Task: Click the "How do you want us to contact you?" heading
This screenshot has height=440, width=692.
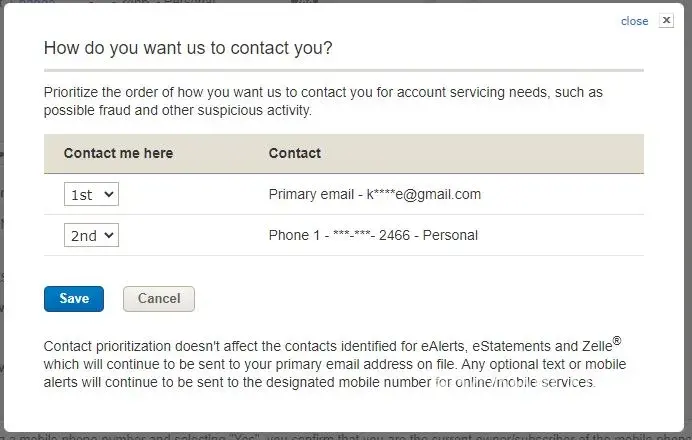Action: (x=188, y=48)
